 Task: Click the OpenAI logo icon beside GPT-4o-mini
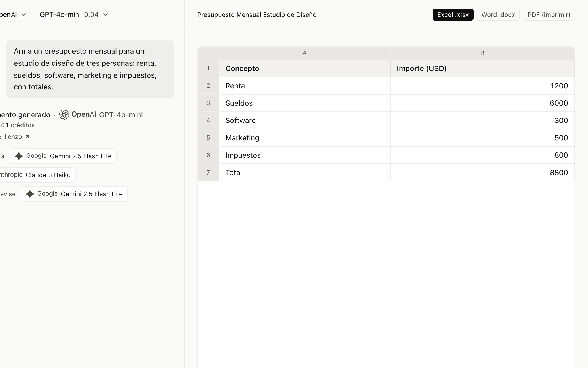coord(64,115)
